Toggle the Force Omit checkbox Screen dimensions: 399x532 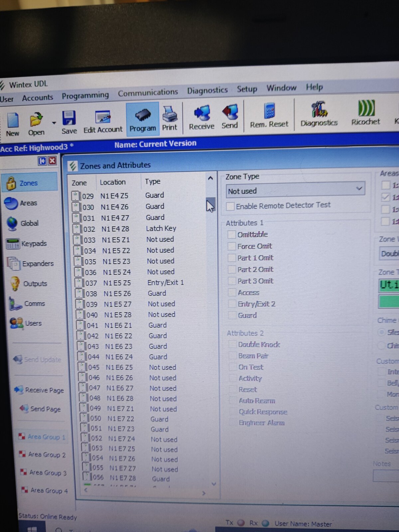tap(232, 246)
